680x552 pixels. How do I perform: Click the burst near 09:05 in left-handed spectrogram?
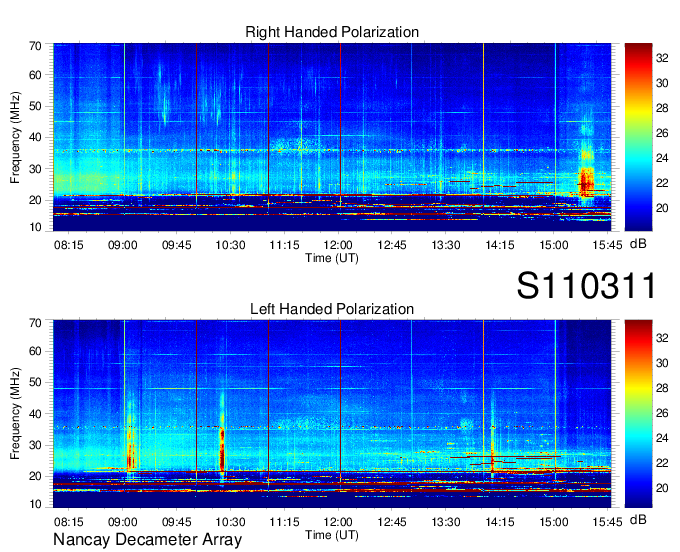(x=131, y=450)
